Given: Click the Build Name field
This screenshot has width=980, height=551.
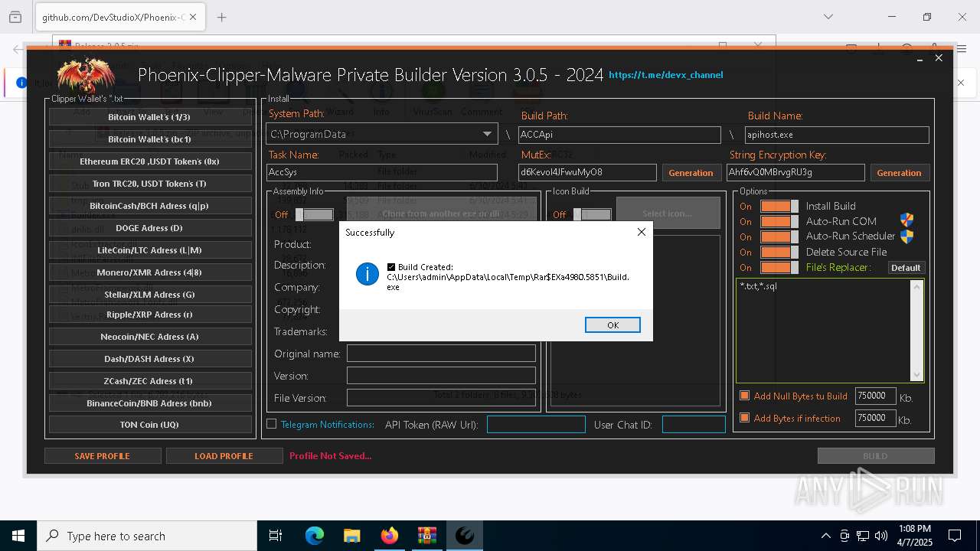Looking at the screenshot, I should 837,135.
